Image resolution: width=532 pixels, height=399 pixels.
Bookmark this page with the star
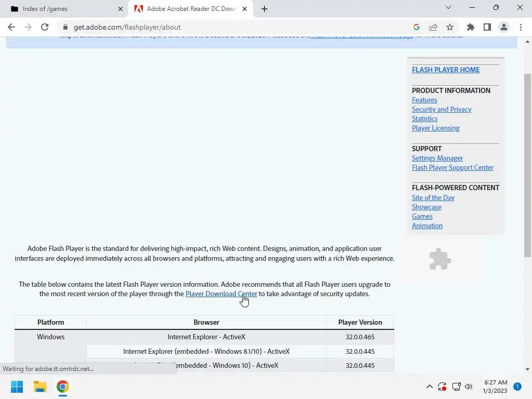pos(450,27)
